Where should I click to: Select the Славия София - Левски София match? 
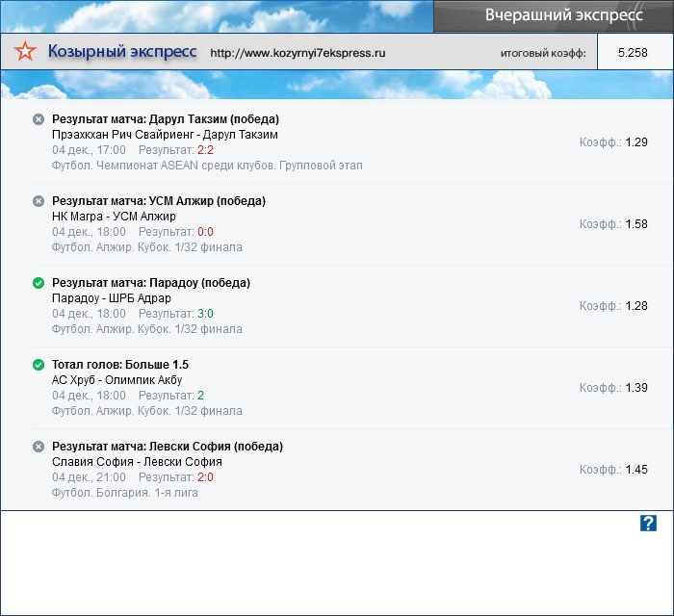(x=137, y=462)
